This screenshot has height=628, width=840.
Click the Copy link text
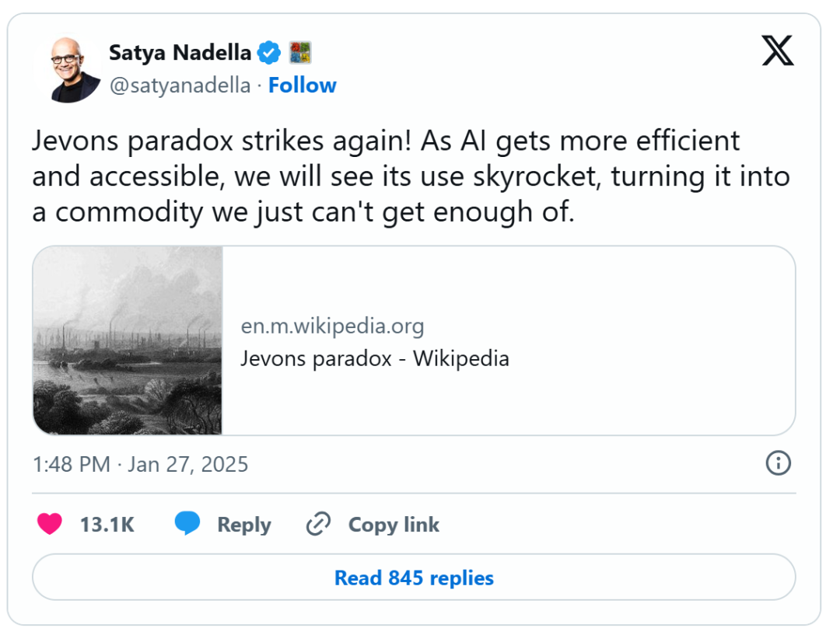click(394, 525)
